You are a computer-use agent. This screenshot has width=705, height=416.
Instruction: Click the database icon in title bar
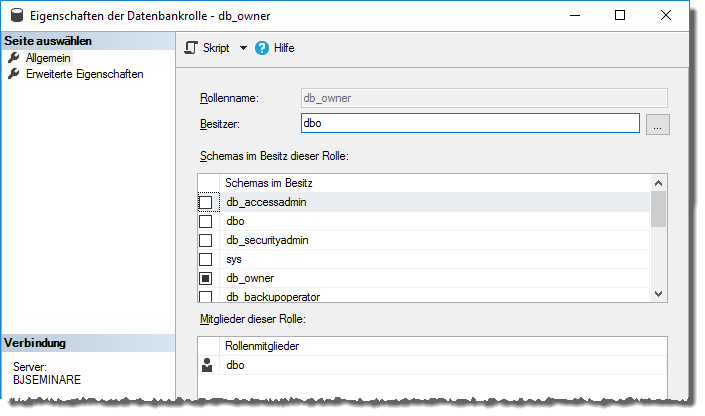tap(17, 16)
